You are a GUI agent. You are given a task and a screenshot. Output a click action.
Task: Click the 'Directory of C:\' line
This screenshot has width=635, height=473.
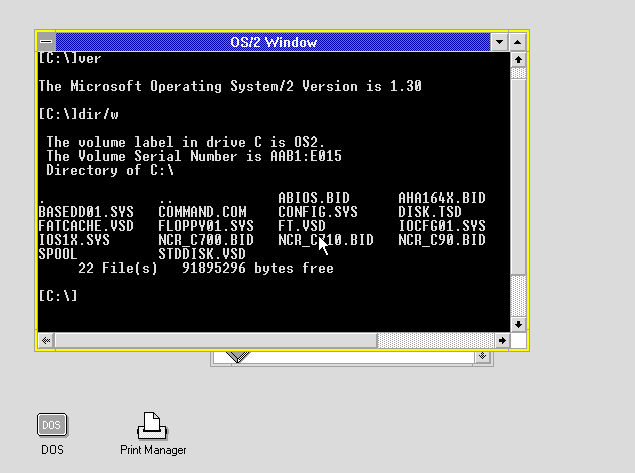point(110,170)
